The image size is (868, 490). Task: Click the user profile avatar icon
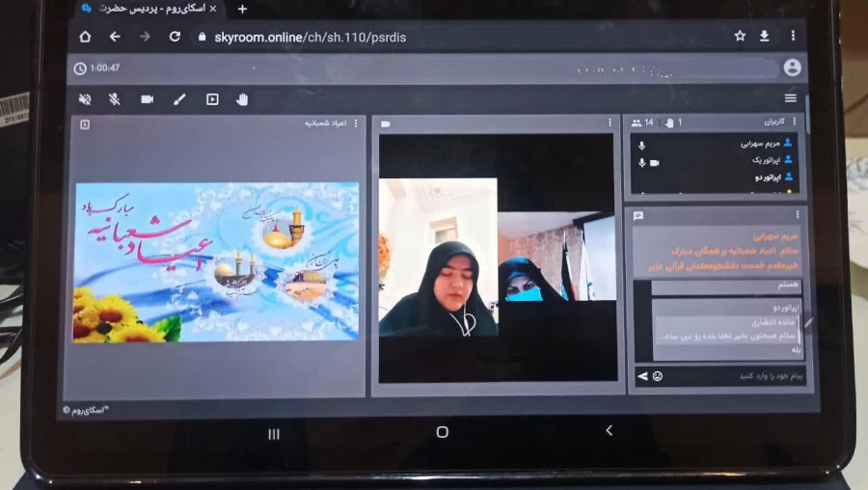pos(792,68)
